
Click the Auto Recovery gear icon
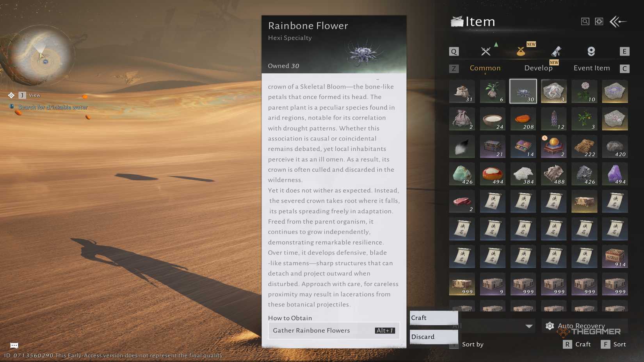click(x=550, y=326)
